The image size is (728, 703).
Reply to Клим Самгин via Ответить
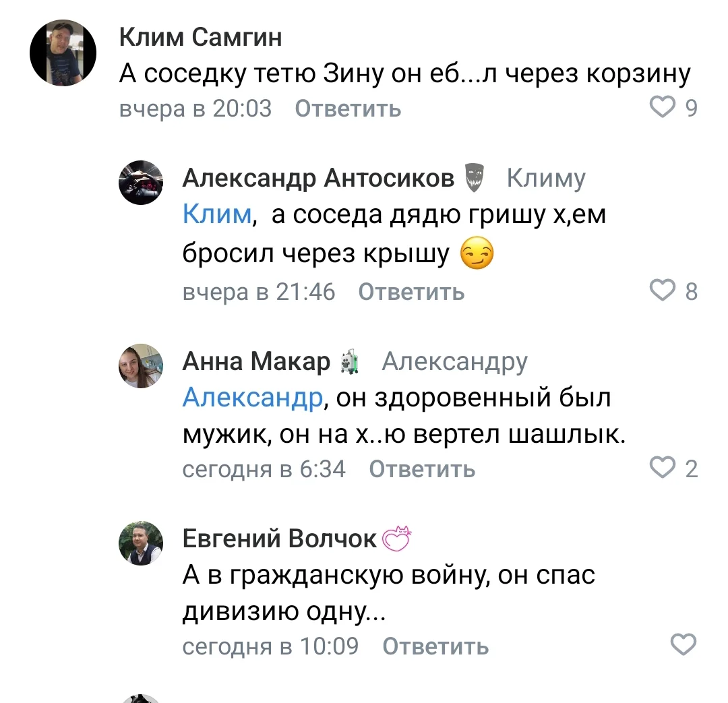tap(346, 108)
